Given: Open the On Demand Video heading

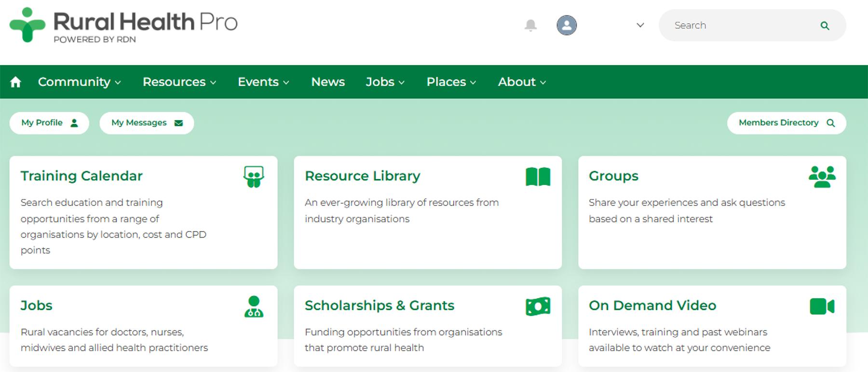Looking at the screenshot, I should click(x=652, y=305).
